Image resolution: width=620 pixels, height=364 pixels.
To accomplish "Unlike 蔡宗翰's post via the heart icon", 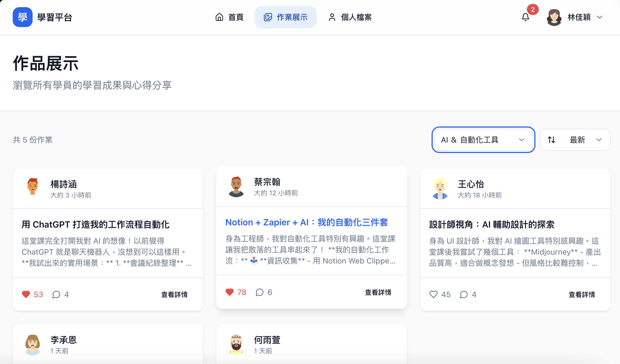I will (229, 292).
